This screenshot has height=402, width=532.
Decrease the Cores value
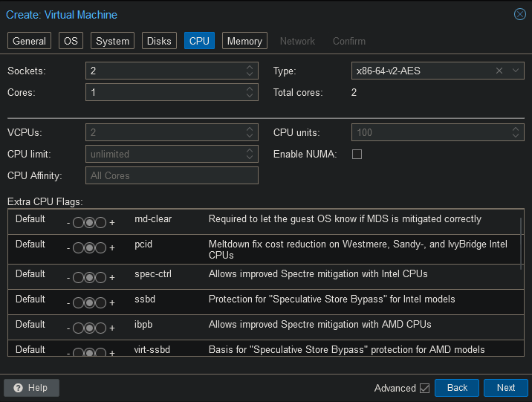coord(250,96)
